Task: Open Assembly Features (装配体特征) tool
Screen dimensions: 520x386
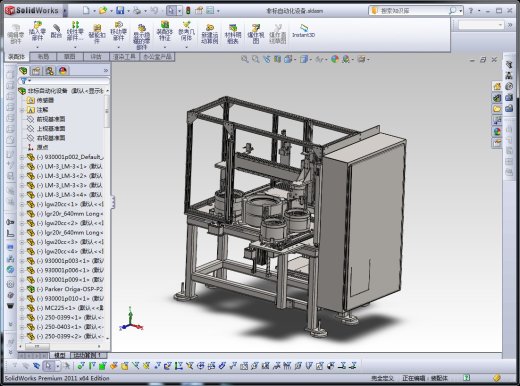Action: 164,31
